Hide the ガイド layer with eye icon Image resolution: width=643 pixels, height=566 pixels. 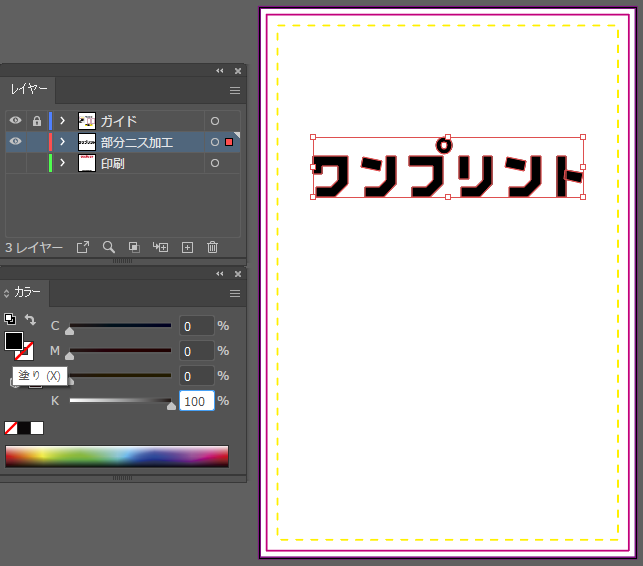(x=15, y=121)
